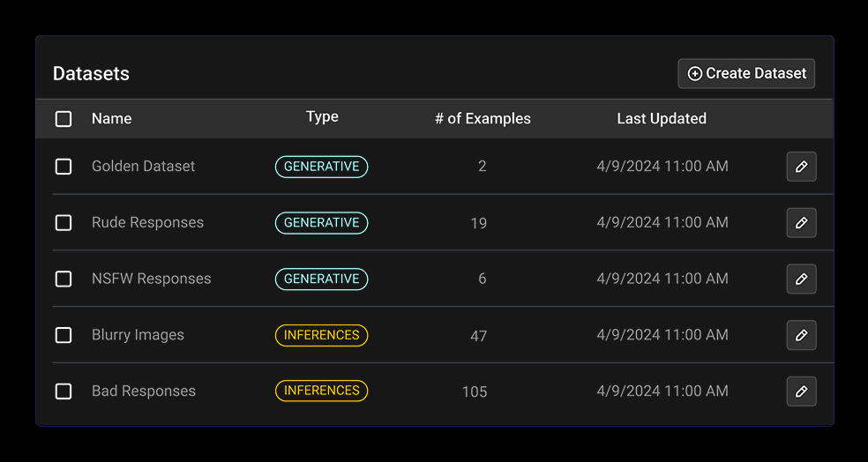Mark the Blurry Images row checkbox

pyautogui.click(x=64, y=335)
